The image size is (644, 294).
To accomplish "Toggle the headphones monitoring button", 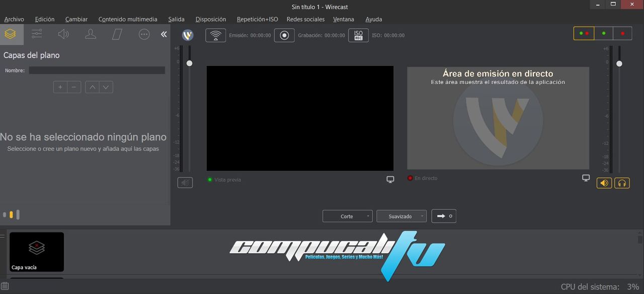I will tap(622, 183).
